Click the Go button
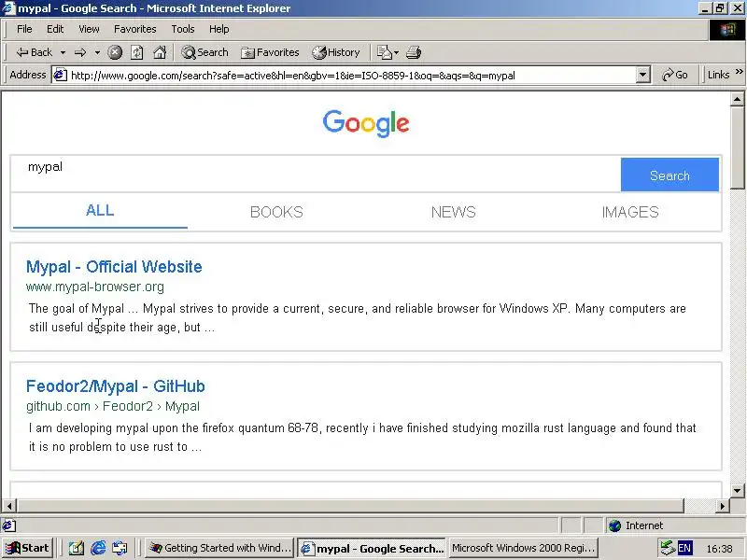The height and width of the screenshot is (560, 747). point(674,76)
